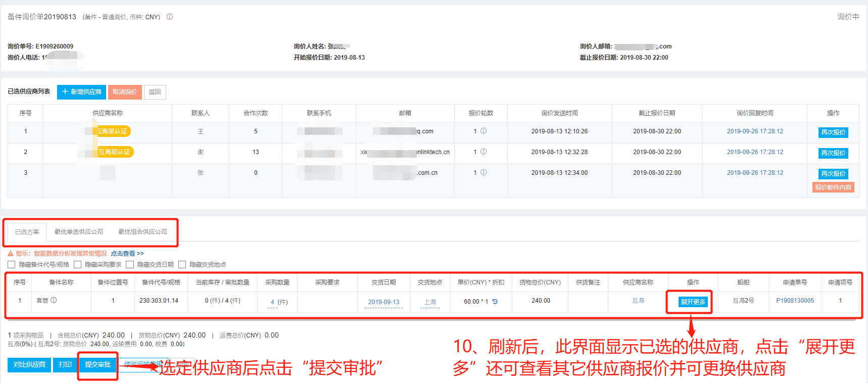Click the warning triangle icon before 警示
The width and height of the screenshot is (868, 383).
(11, 254)
